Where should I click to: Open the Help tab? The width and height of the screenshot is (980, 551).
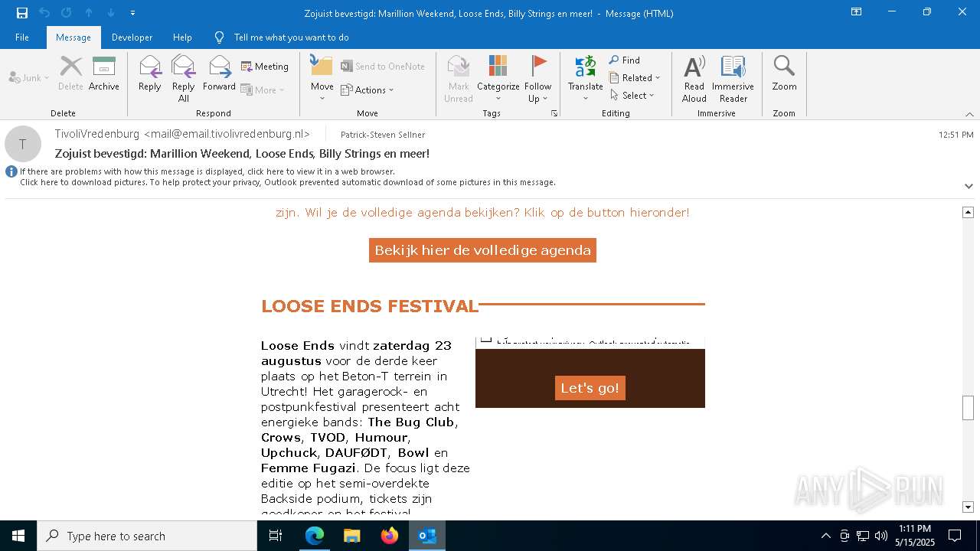tap(182, 37)
